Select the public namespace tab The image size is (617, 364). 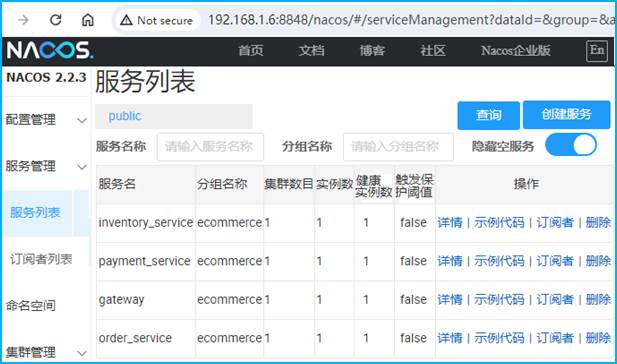point(125,116)
